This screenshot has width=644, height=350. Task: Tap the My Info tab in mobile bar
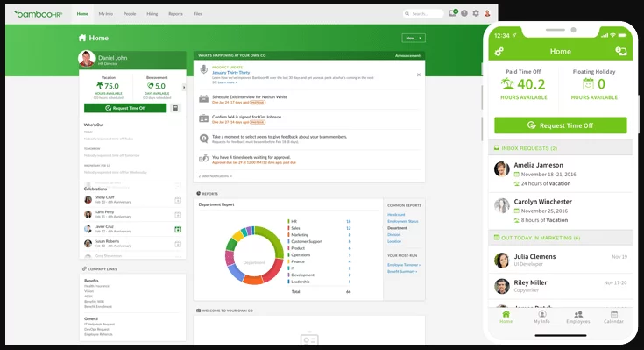click(541, 317)
